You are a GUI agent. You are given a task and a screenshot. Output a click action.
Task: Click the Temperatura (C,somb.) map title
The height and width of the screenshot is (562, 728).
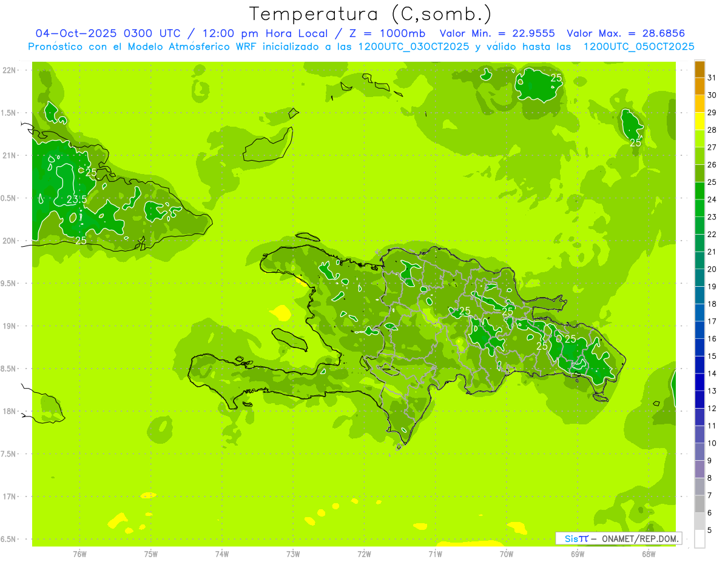coord(370,14)
